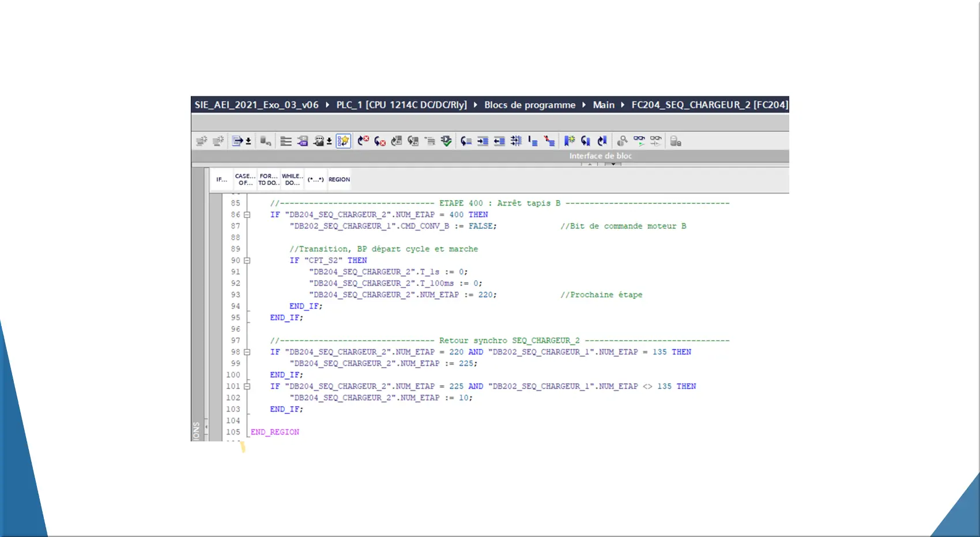This screenshot has height=537, width=980.
Task: Click the insert row icon with blue arrow
Action: click(238, 141)
